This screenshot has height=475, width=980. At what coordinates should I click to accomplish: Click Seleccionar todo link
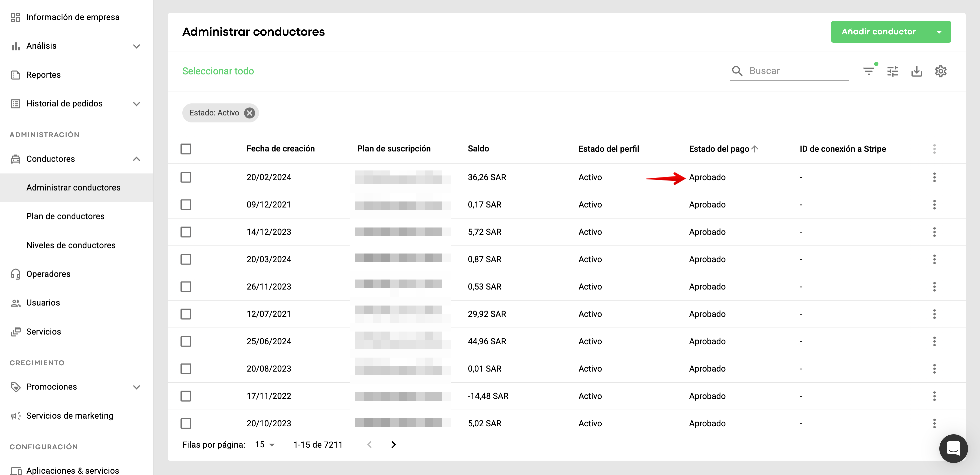pyautogui.click(x=218, y=71)
